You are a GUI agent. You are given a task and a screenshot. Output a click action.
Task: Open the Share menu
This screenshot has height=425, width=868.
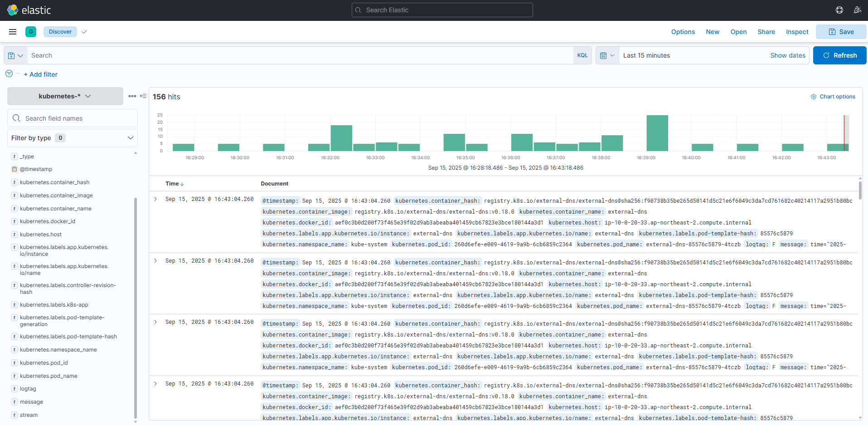point(766,32)
